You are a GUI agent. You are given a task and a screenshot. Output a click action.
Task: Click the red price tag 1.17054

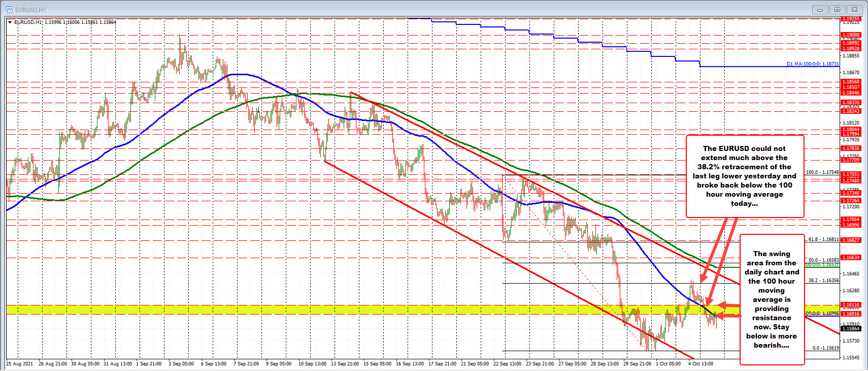coord(851,220)
